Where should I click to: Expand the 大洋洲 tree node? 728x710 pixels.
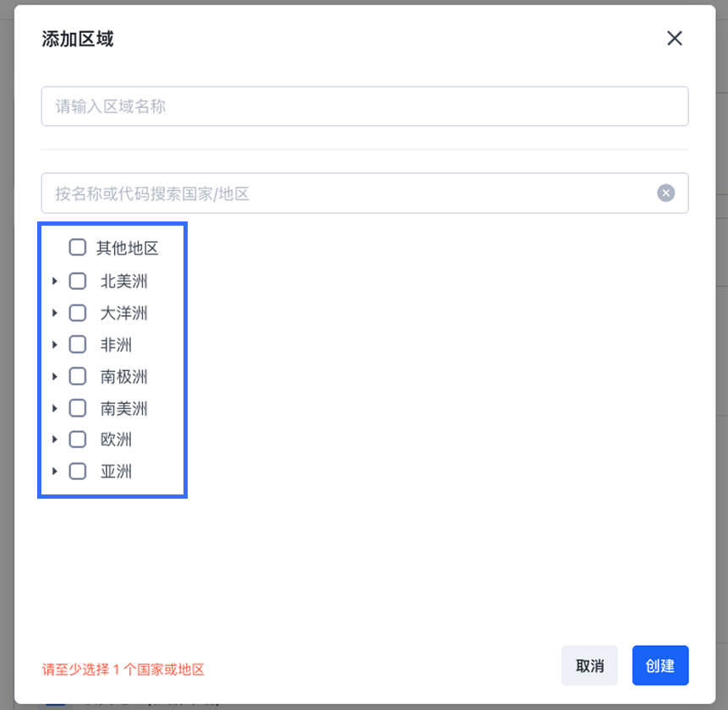pos(55,313)
